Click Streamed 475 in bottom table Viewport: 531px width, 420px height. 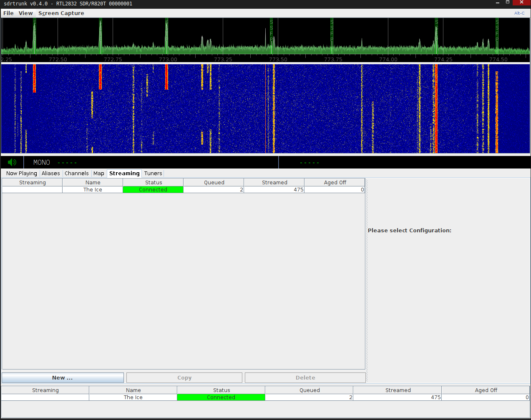398,397
